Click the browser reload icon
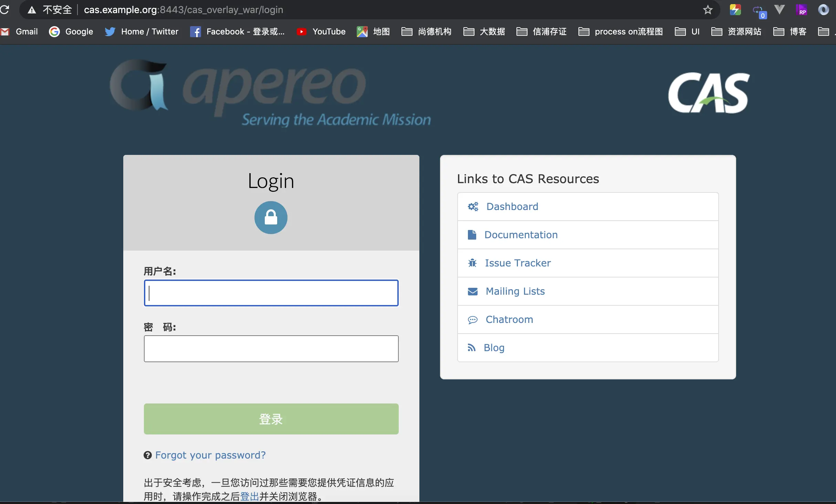This screenshot has height=504, width=836. click(4, 10)
